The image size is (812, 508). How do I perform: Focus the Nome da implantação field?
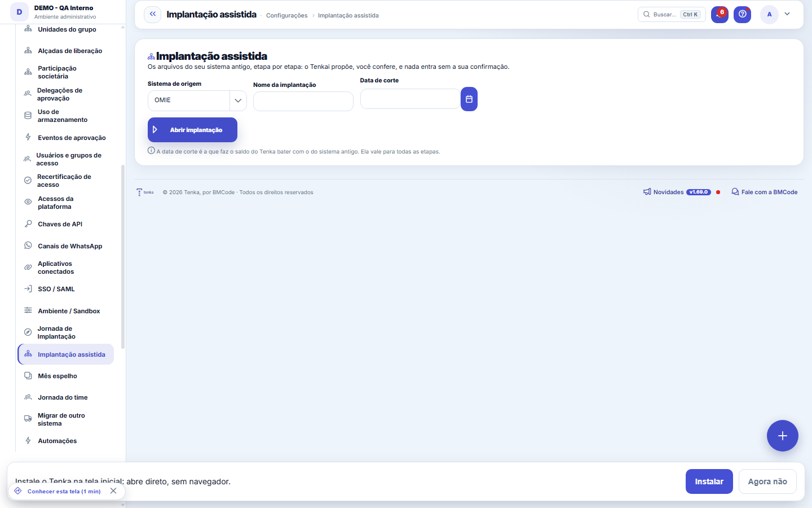click(x=303, y=102)
